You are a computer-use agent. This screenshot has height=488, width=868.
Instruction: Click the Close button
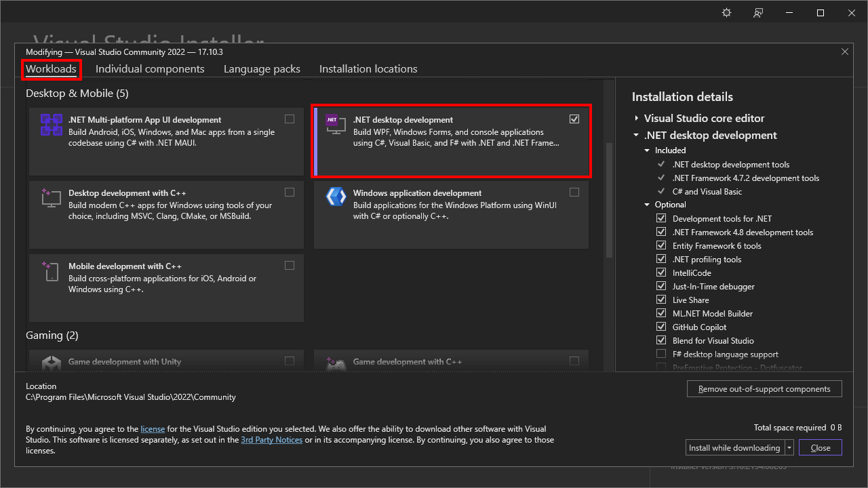(821, 447)
